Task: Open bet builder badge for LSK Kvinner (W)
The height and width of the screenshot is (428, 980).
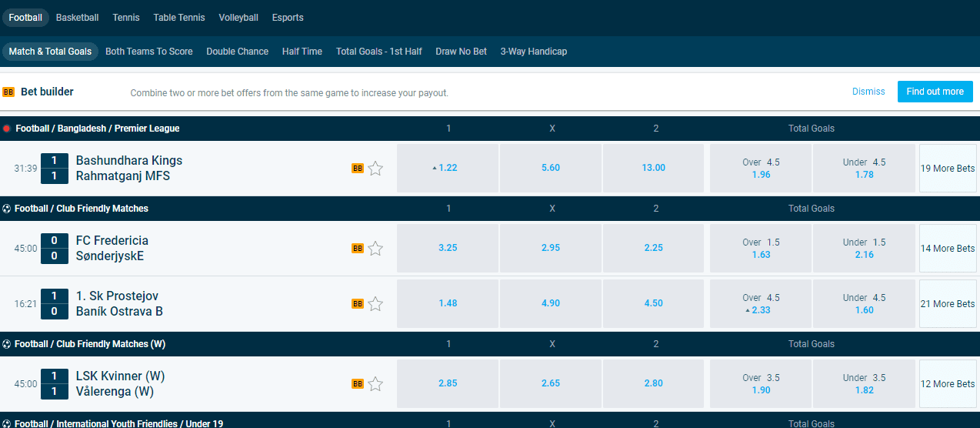Action: [358, 383]
